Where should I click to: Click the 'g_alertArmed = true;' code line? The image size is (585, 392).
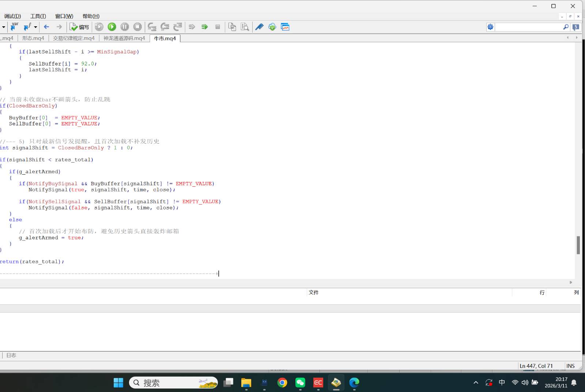coord(51,237)
